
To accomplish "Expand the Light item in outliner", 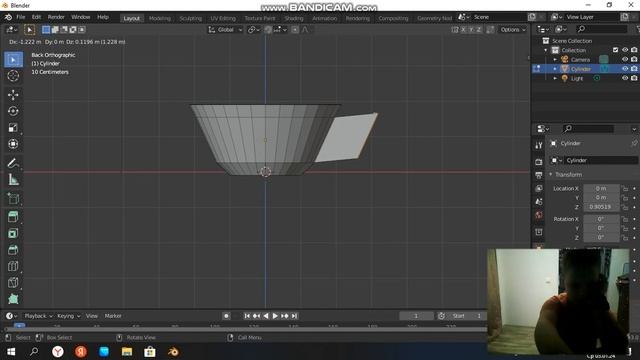I will pyautogui.click(x=555, y=78).
